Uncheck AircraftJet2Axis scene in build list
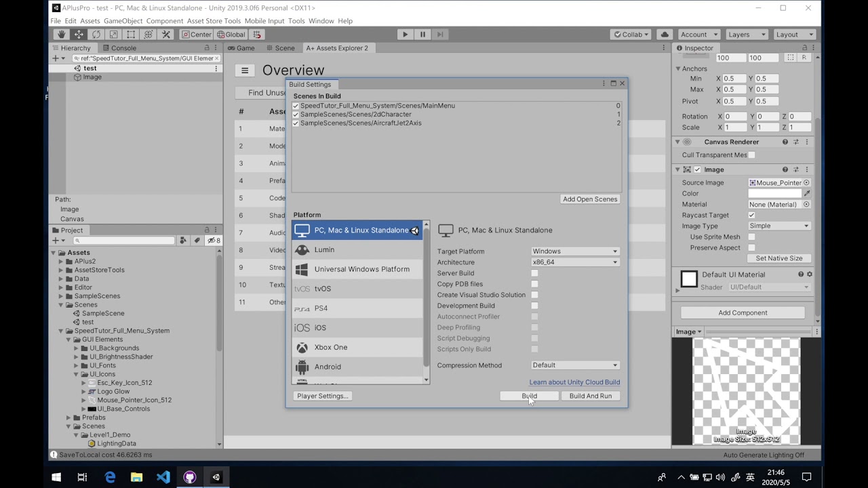This screenshot has width=868, height=488. pyautogui.click(x=296, y=123)
